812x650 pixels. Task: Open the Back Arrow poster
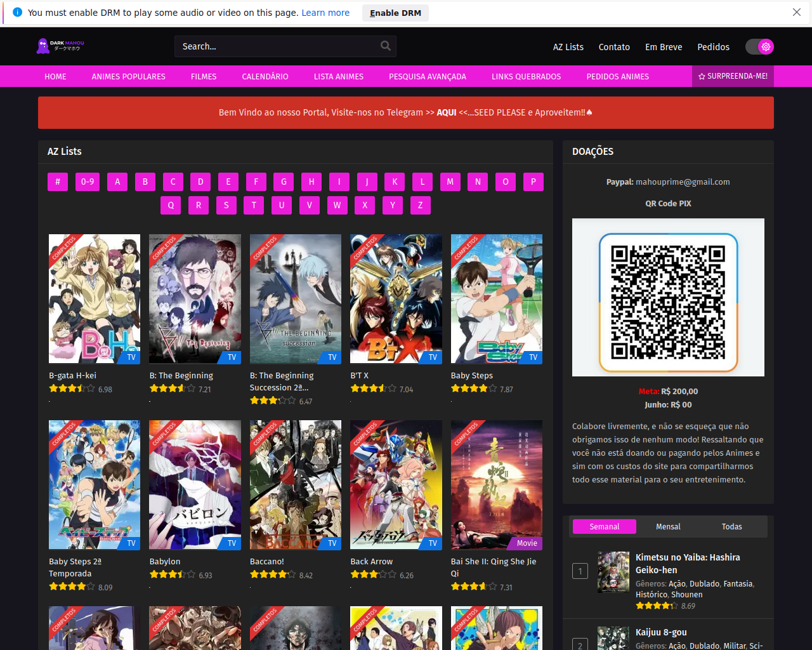tap(396, 484)
